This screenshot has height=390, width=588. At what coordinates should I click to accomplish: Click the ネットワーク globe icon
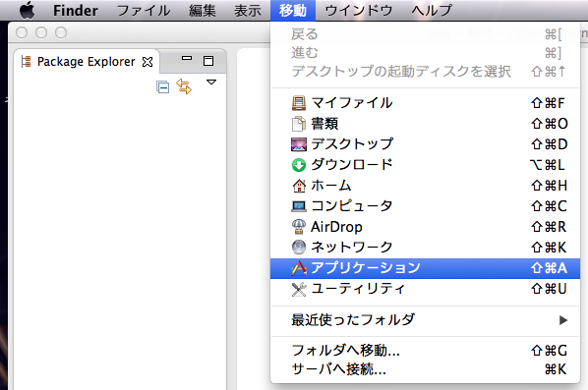(299, 248)
